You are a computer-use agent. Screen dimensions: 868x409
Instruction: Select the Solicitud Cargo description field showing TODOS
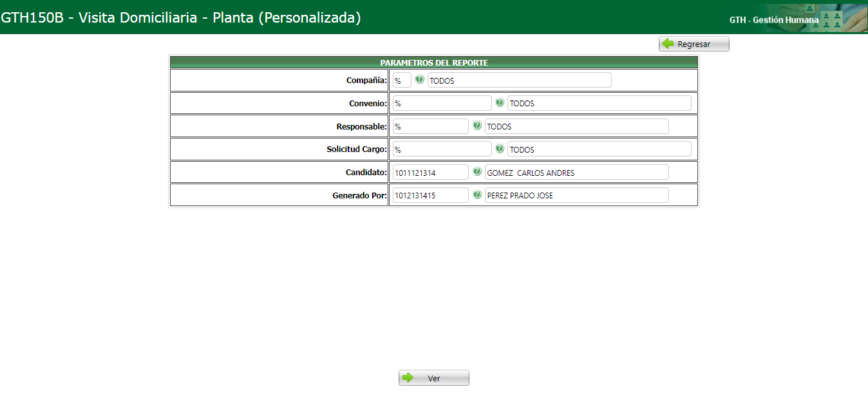tap(599, 149)
